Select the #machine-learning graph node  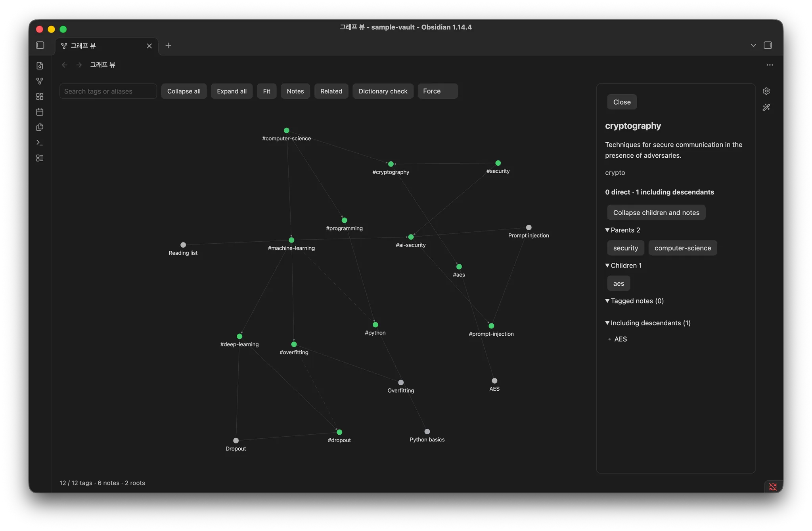click(291, 240)
